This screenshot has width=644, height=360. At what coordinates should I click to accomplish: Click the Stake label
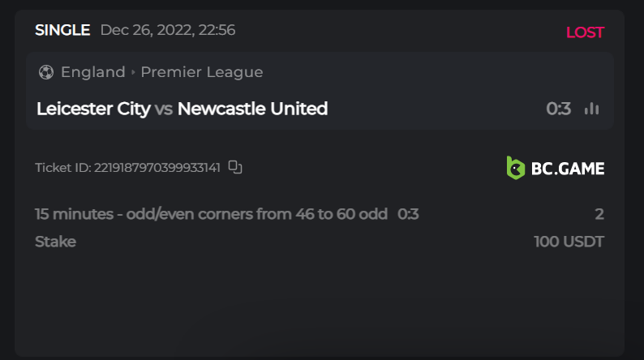click(x=55, y=242)
